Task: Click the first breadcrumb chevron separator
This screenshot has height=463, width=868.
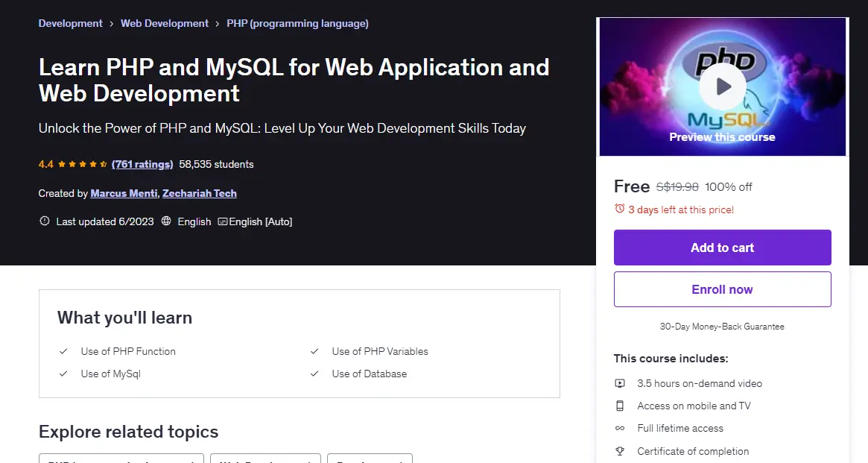Action: [x=112, y=24]
